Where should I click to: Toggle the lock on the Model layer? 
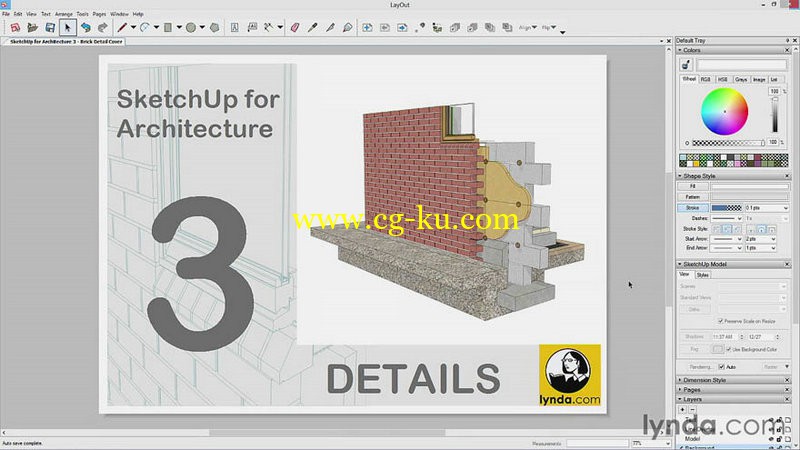coord(779,439)
